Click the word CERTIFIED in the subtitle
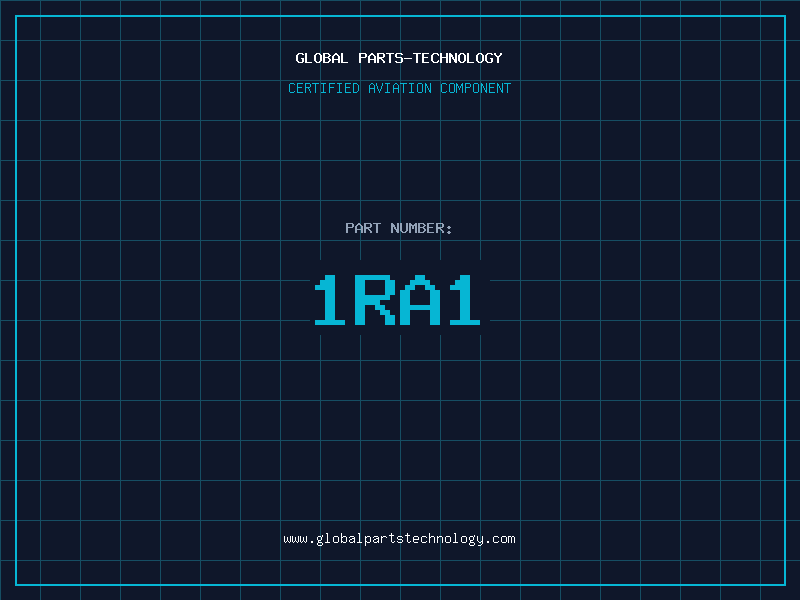The image size is (800, 600). 324,88
